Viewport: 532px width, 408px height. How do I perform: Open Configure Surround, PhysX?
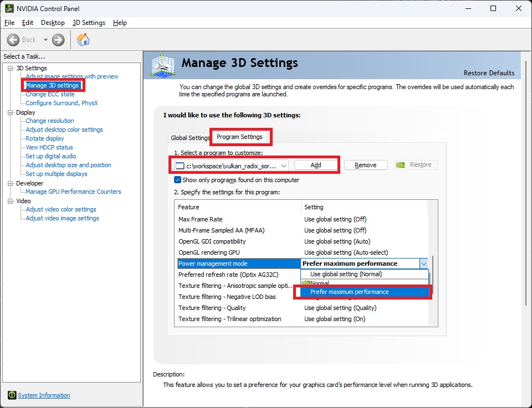pos(62,103)
